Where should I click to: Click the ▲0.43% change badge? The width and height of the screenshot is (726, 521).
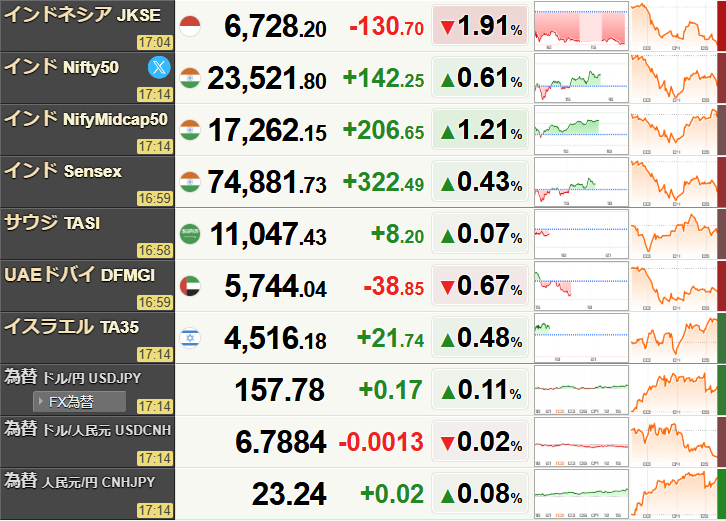click(x=480, y=181)
